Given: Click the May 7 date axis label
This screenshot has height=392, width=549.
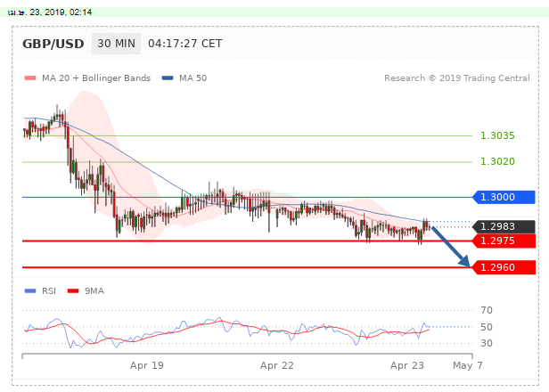Looking at the screenshot, I should (x=468, y=365).
